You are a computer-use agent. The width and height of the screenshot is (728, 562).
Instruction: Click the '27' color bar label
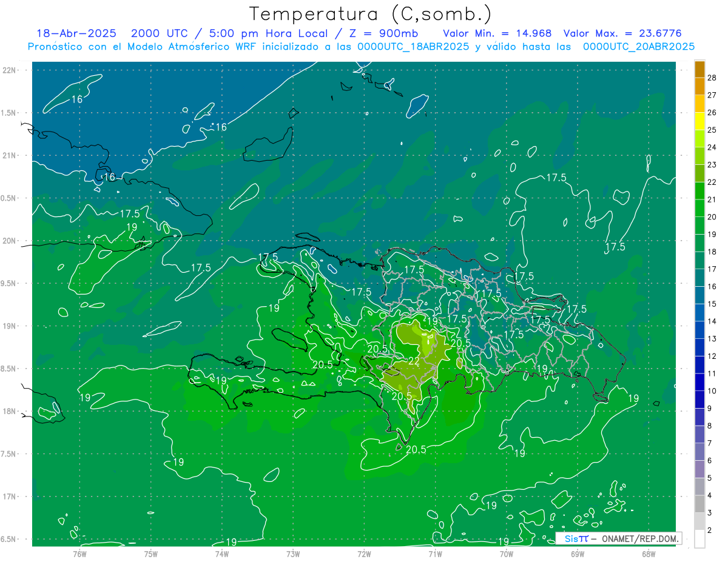[713, 95]
